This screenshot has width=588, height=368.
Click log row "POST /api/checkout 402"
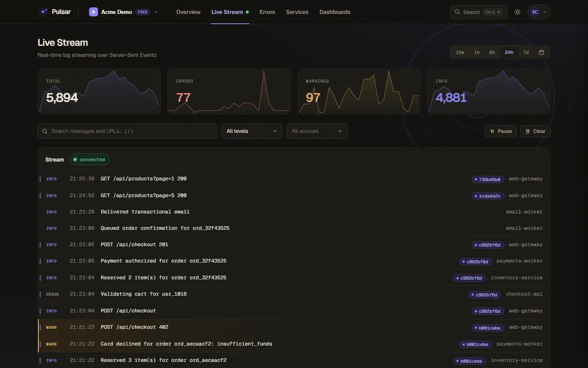(x=294, y=328)
